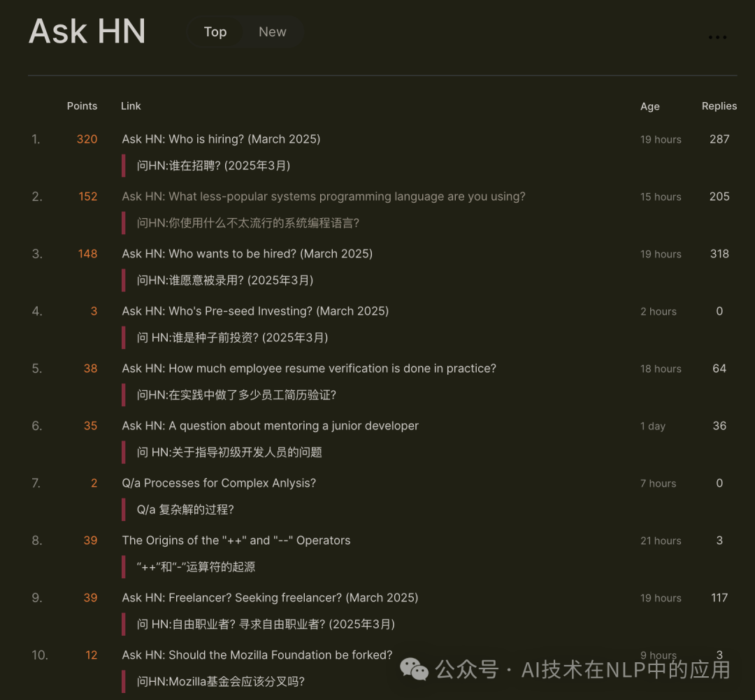Click the 318 replies count for hired post

719,254
